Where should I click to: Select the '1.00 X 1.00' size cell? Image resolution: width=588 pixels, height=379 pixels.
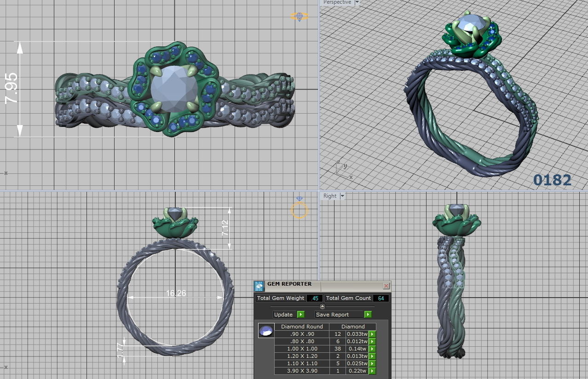[x=302, y=349]
